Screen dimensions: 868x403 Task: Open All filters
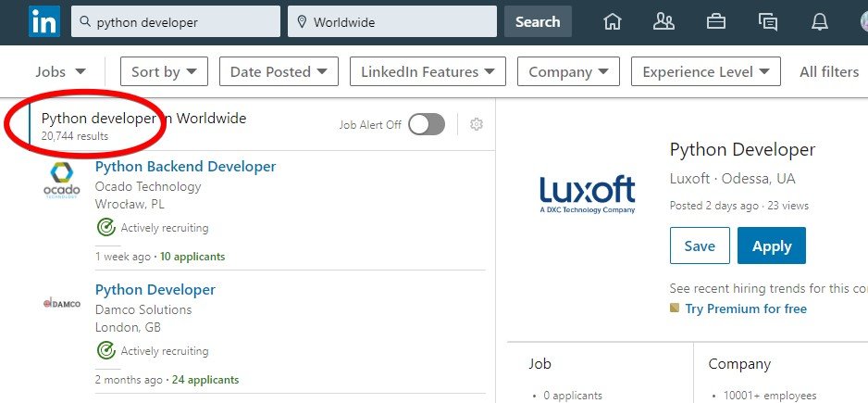(x=829, y=71)
